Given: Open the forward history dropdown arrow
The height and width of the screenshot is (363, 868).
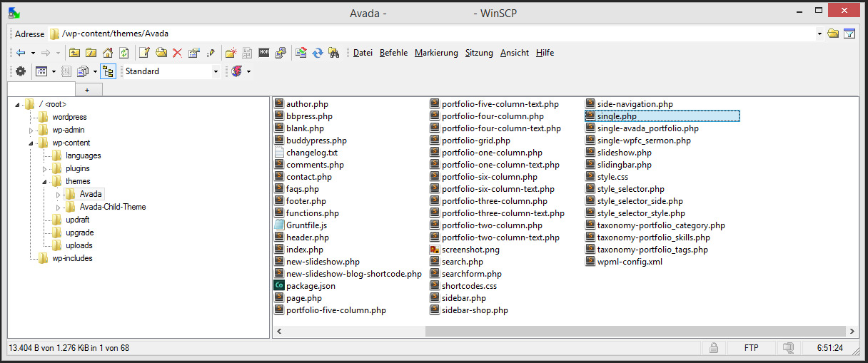Looking at the screenshot, I should click(58, 53).
